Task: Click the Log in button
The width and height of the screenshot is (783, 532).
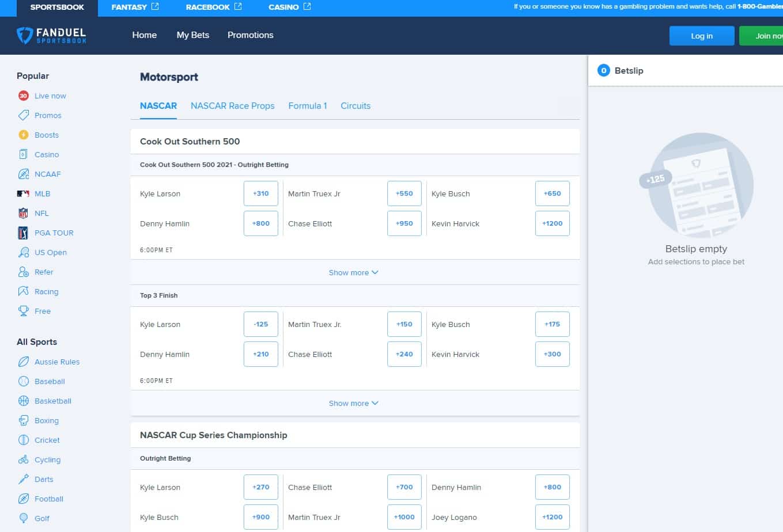Action: pyautogui.click(x=702, y=36)
